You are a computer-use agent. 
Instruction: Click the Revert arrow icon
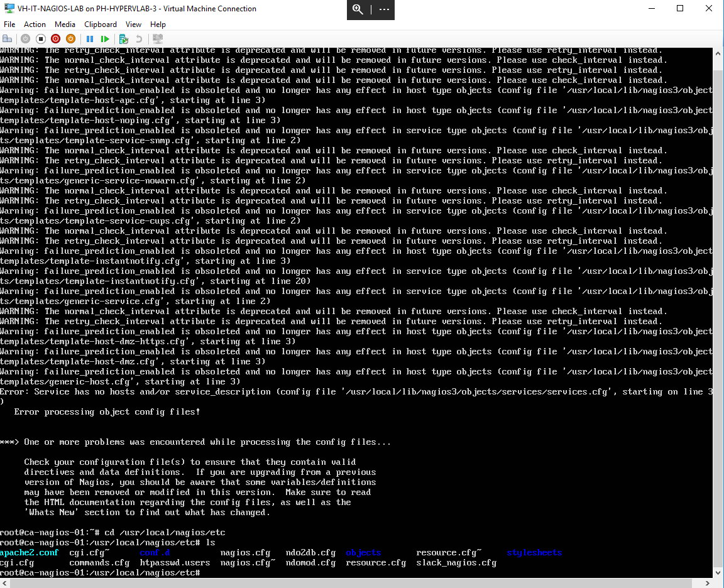coord(138,39)
